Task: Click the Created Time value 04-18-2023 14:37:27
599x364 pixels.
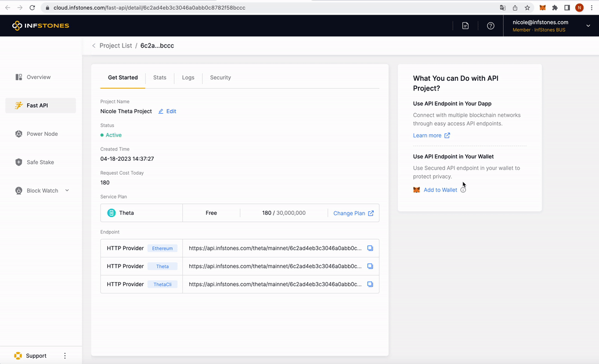Action: (127, 158)
